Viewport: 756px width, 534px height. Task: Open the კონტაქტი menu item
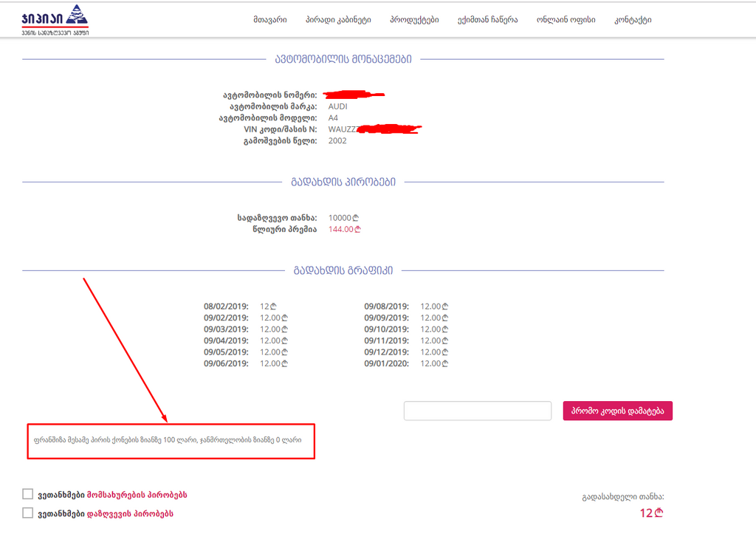click(x=633, y=20)
